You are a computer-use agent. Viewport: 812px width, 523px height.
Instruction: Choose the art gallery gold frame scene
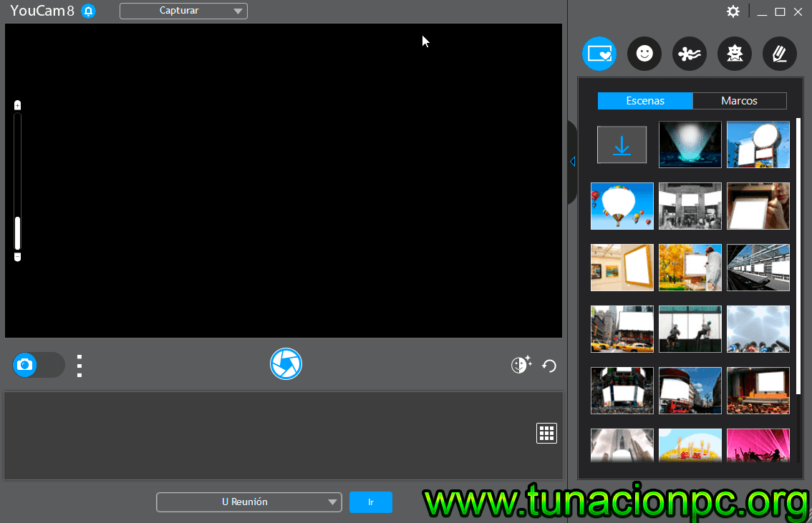point(622,268)
